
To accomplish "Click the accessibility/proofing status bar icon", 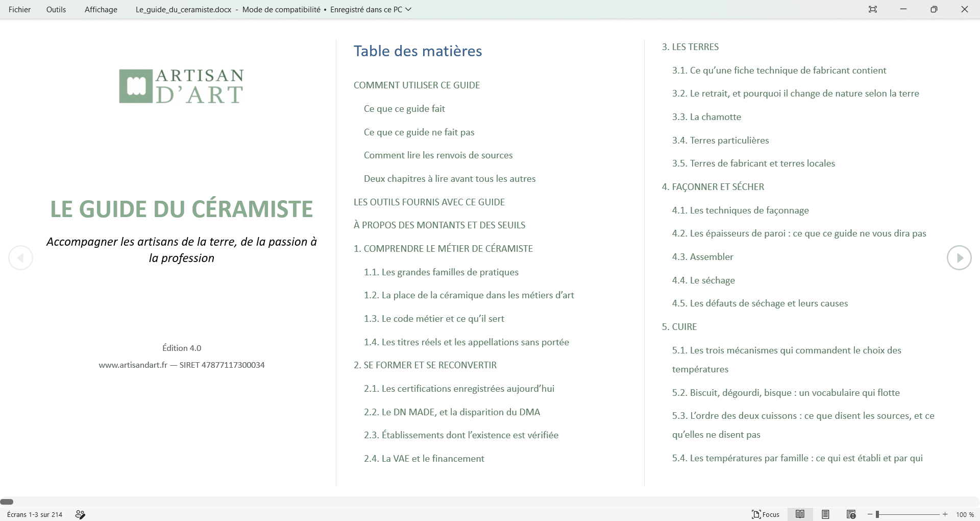I will pyautogui.click(x=80, y=514).
